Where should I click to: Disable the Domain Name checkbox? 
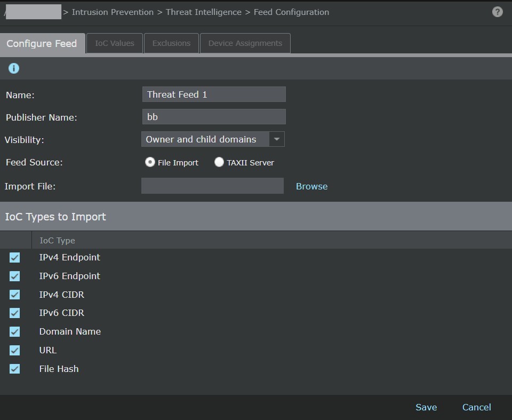pos(15,332)
